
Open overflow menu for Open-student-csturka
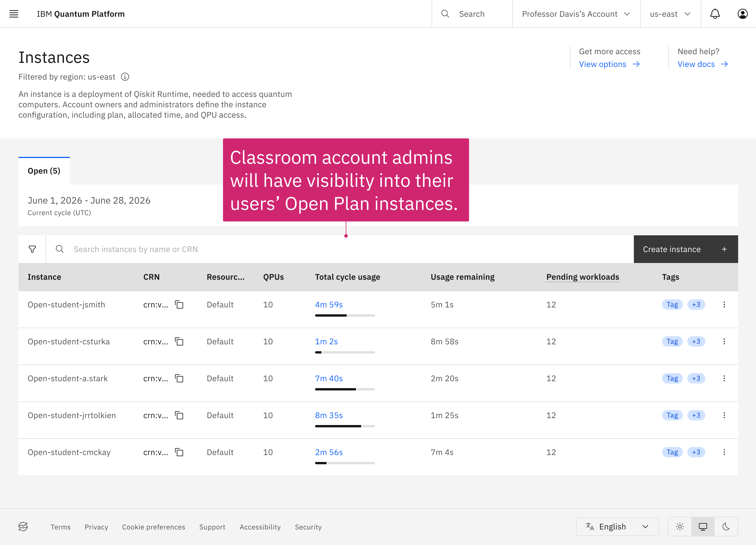click(724, 341)
